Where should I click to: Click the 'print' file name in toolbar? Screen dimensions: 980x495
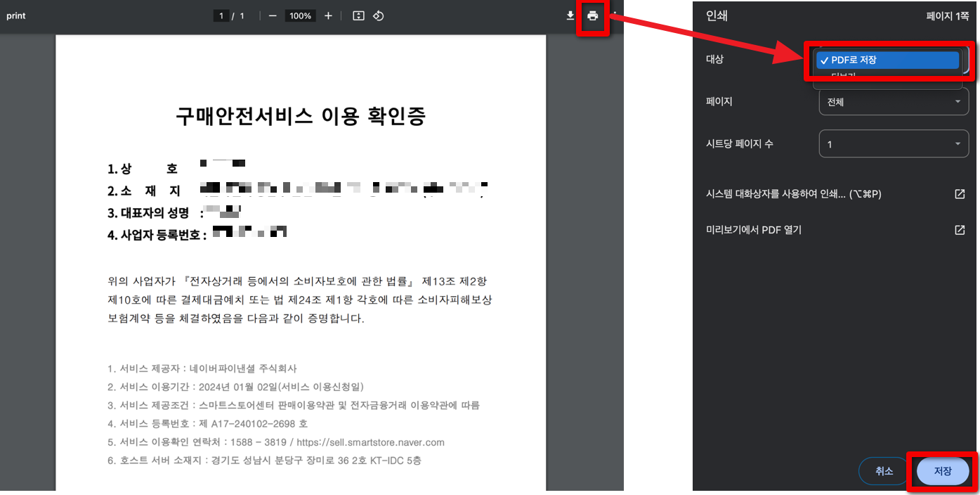pos(16,15)
